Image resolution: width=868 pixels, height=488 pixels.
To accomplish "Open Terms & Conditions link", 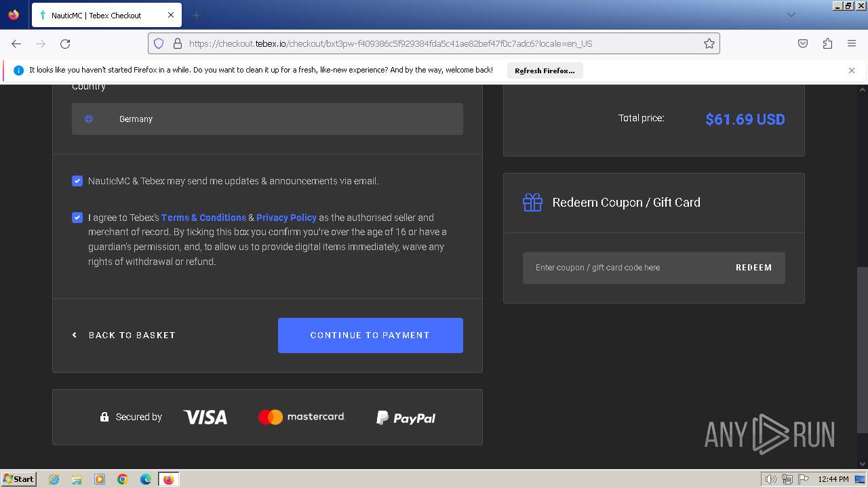I will (x=203, y=218).
